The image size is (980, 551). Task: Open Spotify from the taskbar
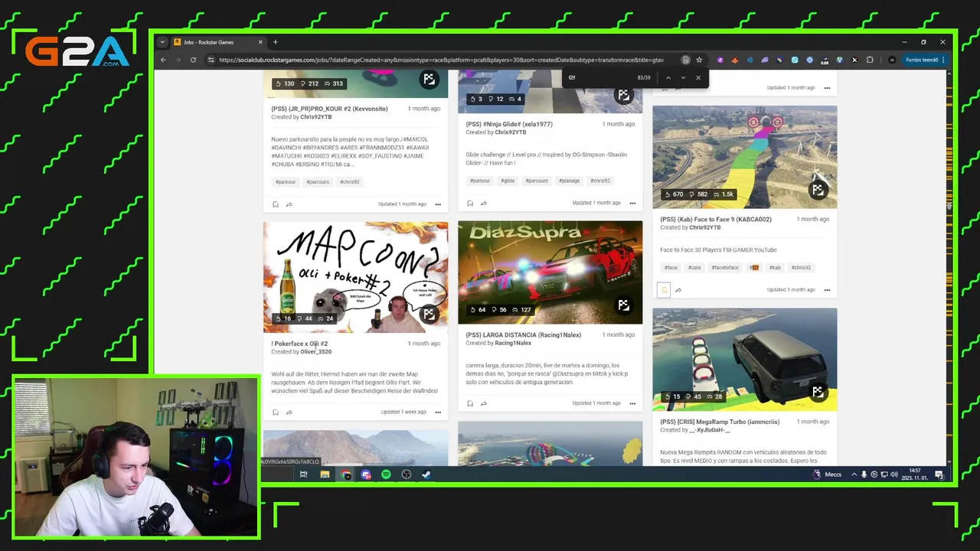[x=386, y=474]
